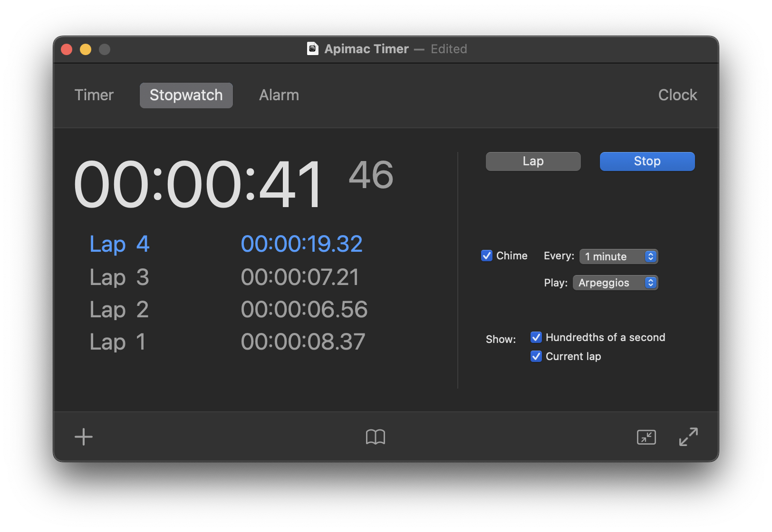Viewport: 772px width, 532px height.
Task: Record a lap with the Lap button
Action: [x=532, y=161]
